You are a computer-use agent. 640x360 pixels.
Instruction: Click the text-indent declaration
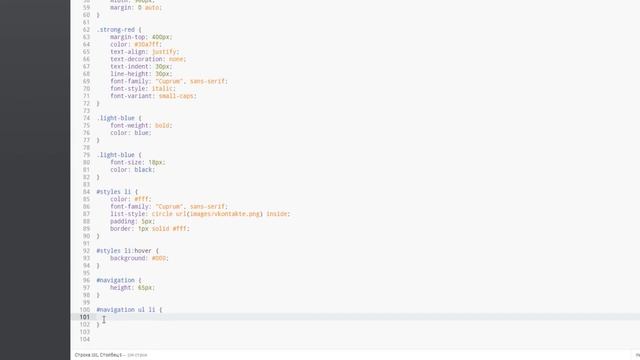pos(141,67)
